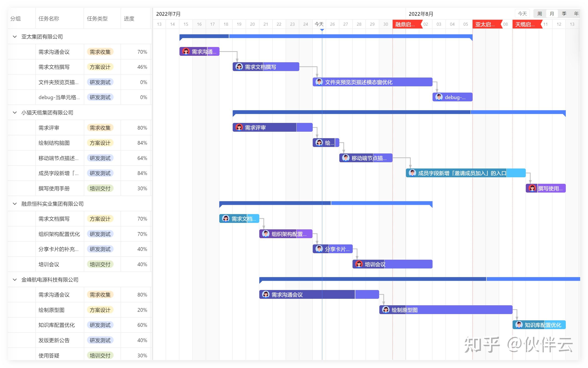Click avatar on 撰写使用... Gantt bar
The width and height of the screenshot is (588, 368).
532,188
